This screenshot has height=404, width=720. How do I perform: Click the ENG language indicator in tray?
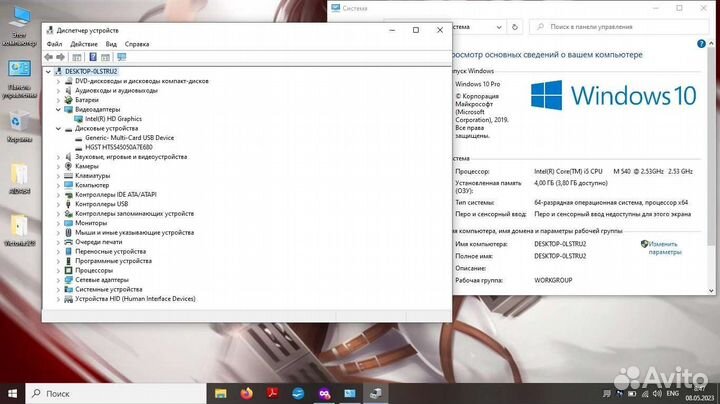tap(673, 394)
